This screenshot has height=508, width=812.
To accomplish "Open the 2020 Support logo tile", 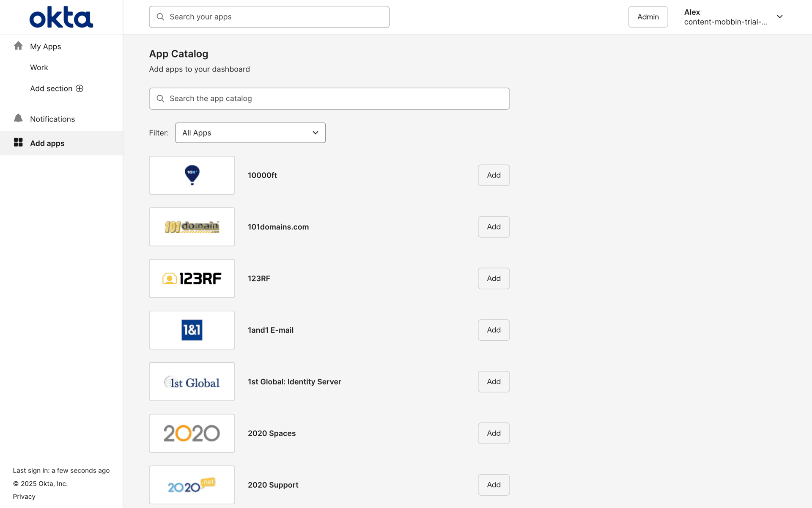I will point(192,485).
